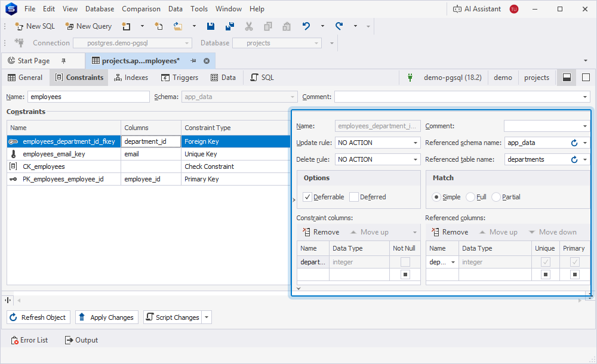Open the AI Assistant
The image size is (597, 364).
click(x=476, y=9)
